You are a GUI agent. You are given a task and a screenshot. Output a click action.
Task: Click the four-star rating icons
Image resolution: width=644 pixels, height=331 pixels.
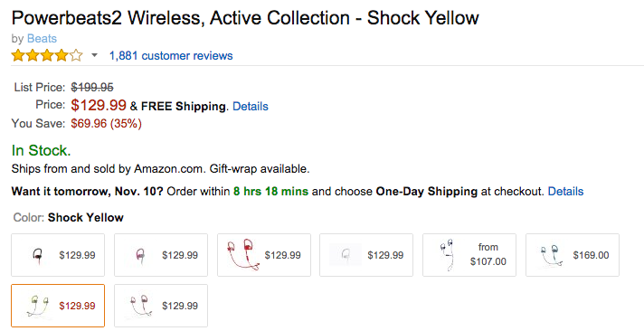coord(47,55)
